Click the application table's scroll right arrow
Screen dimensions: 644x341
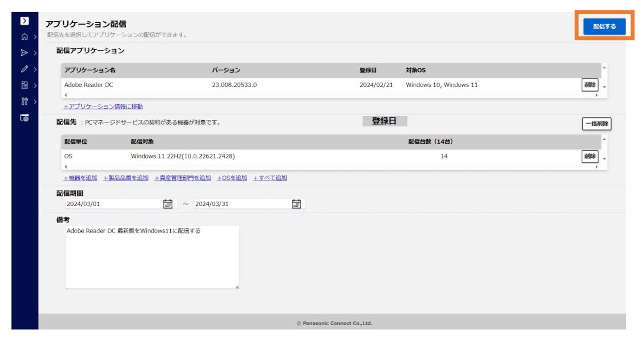pyautogui.click(x=597, y=95)
